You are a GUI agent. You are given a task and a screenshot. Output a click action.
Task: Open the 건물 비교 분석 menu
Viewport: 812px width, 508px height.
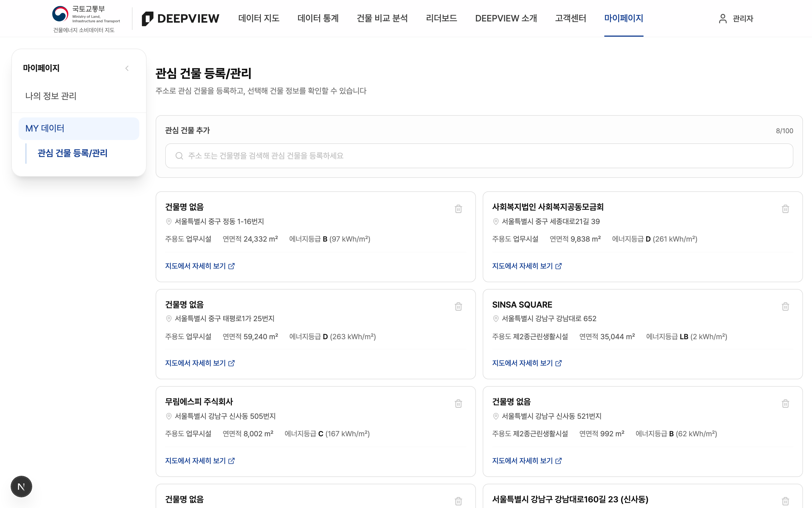pyautogui.click(x=382, y=18)
